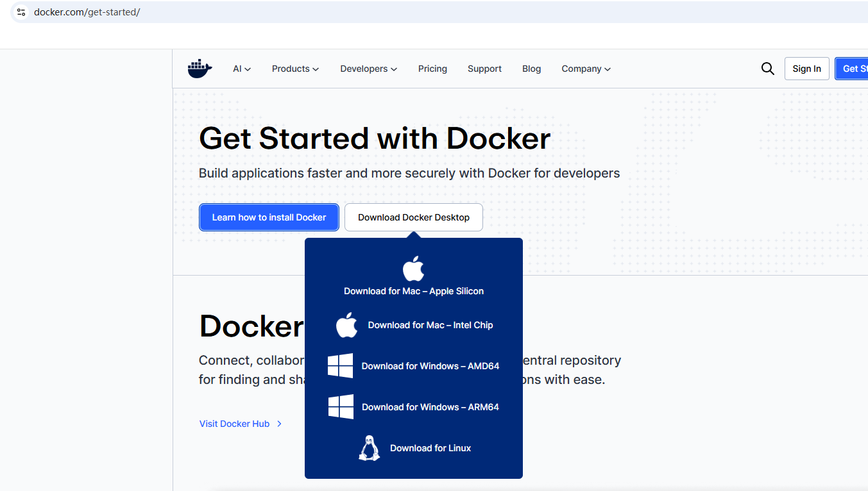Click the blue Get Started button
Image resolution: width=868 pixels, height=491 pixels.
851,69
